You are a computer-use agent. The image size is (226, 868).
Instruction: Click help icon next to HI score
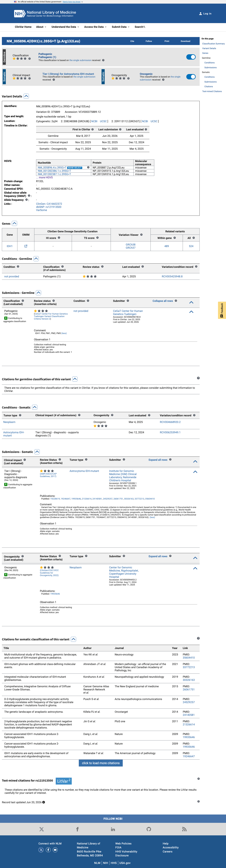pyautogui.click(x=59, y=238)
